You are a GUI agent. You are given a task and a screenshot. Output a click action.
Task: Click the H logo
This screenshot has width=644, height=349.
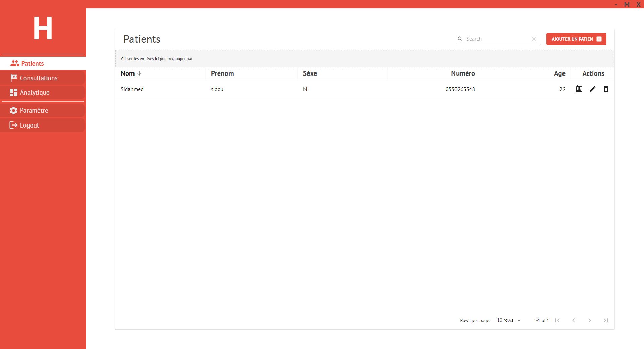coord(43,29)
